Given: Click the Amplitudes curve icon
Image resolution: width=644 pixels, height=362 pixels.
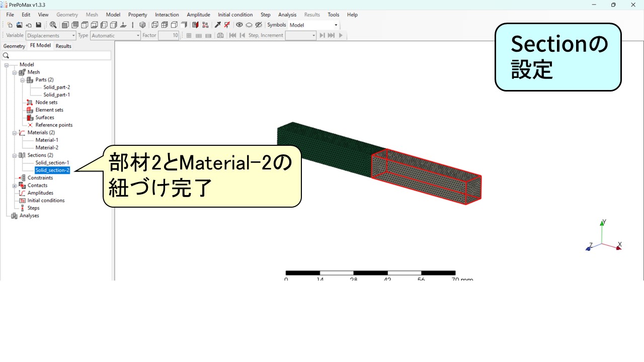Looking at the screenshot, I should click(22, 193).
